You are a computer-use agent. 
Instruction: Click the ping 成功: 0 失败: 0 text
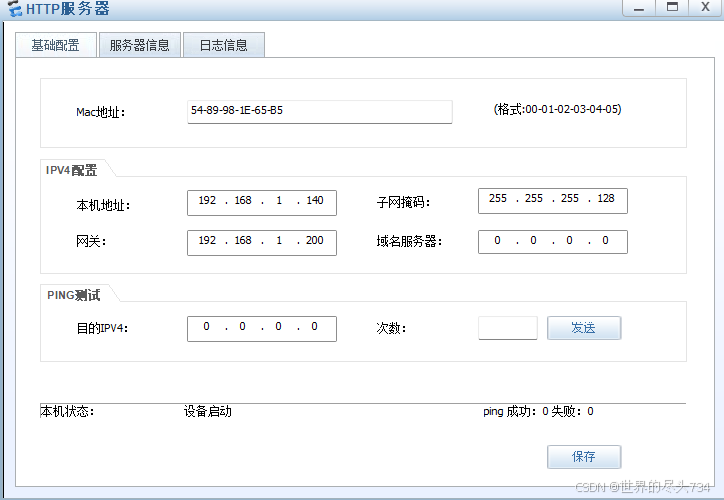(x=538, y=411)
